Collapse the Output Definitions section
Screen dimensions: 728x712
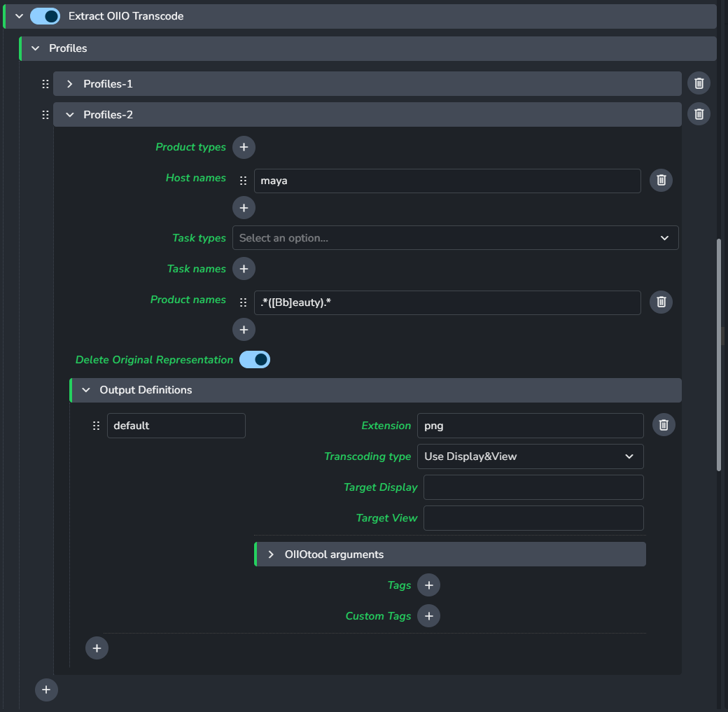86,390
